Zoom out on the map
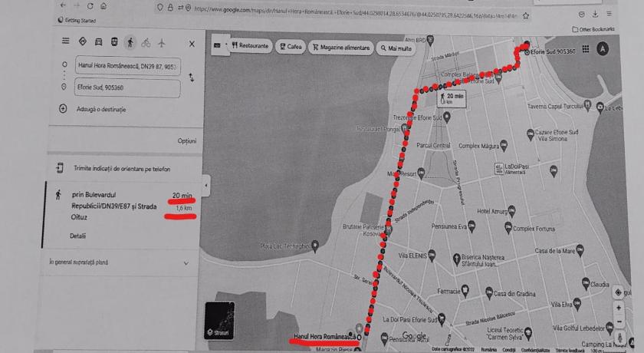This screenshot has width=644, height=353. point(619,322)
